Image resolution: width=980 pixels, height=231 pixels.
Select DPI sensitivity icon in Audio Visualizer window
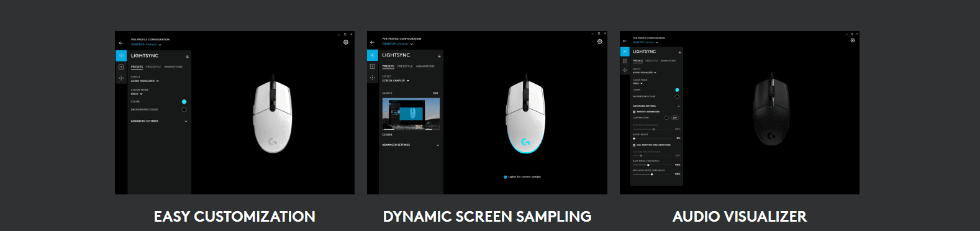(x=625, y=70)
